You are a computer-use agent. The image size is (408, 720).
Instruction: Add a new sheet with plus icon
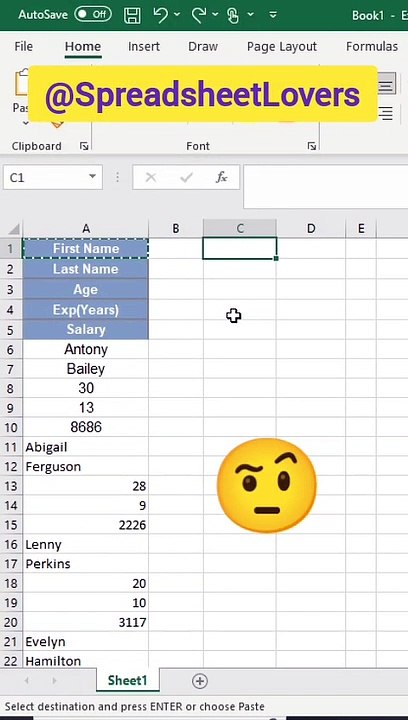pyautogui.click(x=200, y=681)
